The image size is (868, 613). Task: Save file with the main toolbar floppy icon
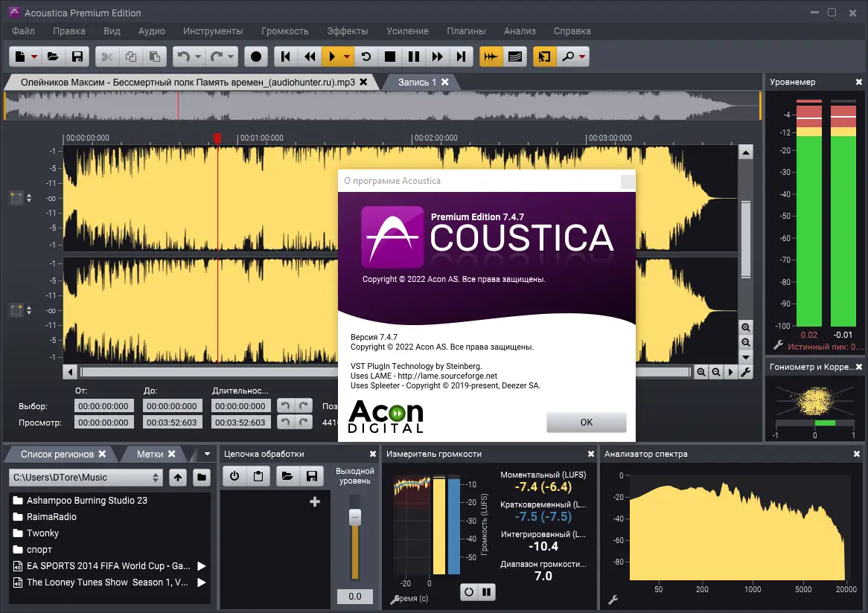(77, 57)
